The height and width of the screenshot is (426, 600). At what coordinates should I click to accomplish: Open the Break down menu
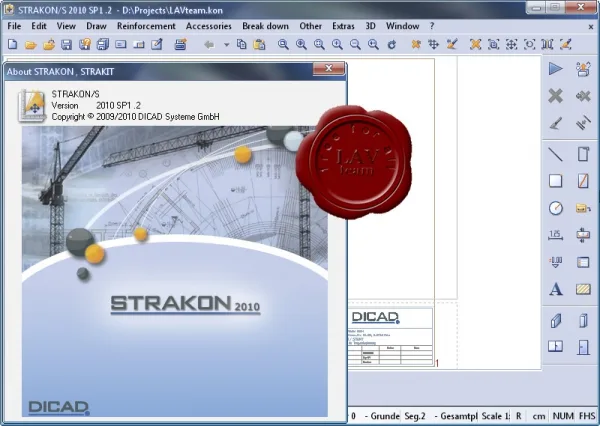[x=265, y=26]
